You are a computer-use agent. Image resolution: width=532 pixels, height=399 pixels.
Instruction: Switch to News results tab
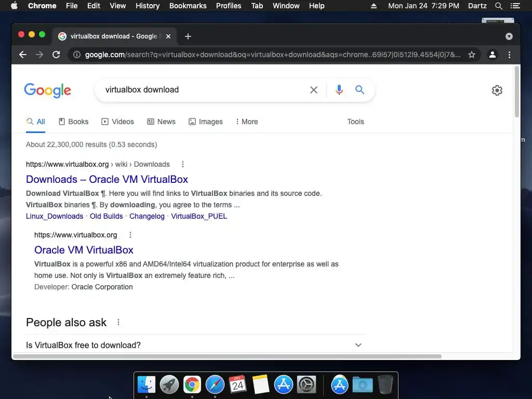point(161,122)
